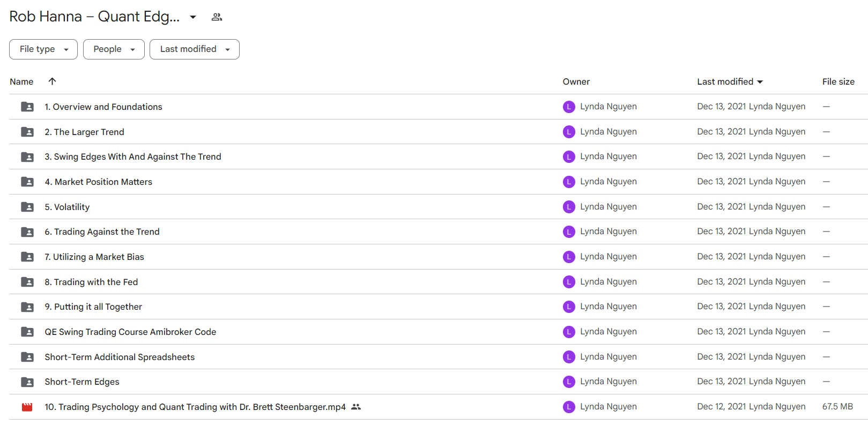Select the 10. Trading Psychology mp4 file name
868x433 pixels.
[x=195, y=407]
